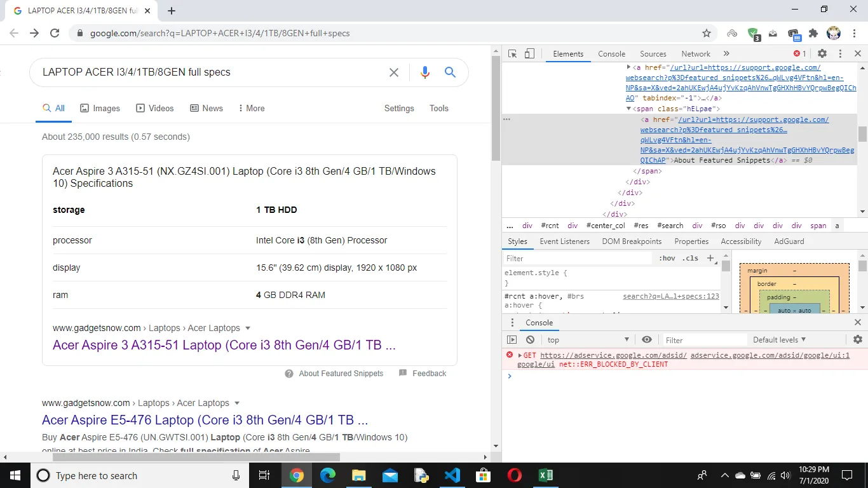The width and height of the screenshot is (868, 488).
Task: Select the DevTools inspect element picker
Action: pyautogui.click(x=513, y=54)
